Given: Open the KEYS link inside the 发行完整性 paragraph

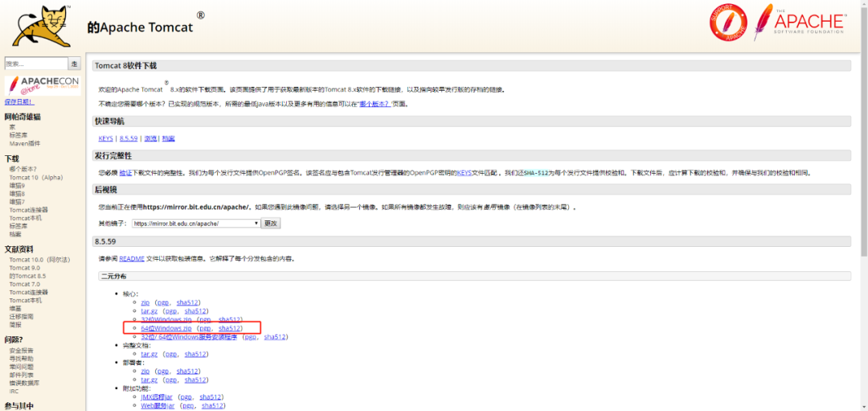Looking at the screenshot, I should [464, 173].
